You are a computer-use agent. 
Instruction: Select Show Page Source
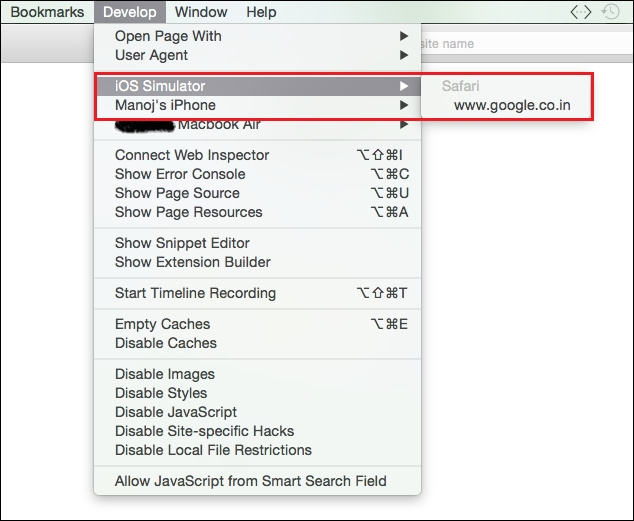pyautogui.click(x=258, y=193)
